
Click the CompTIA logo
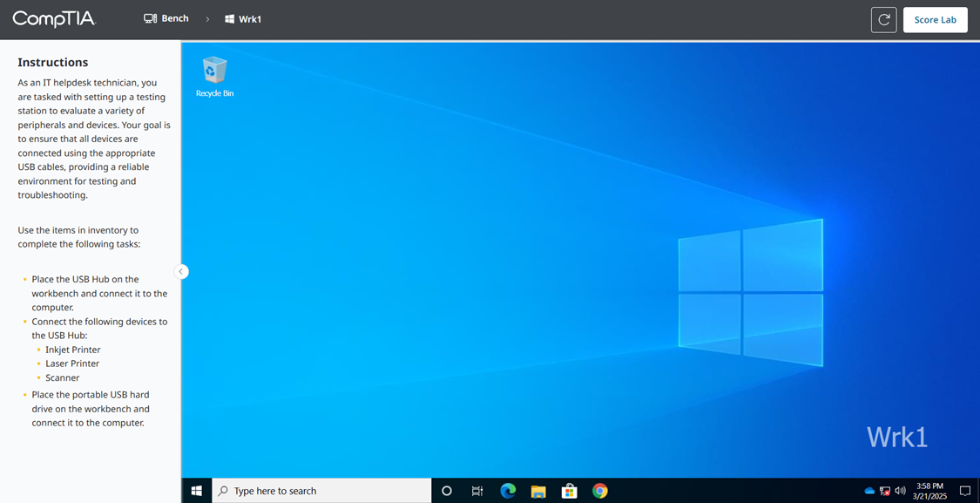(54, 19)
